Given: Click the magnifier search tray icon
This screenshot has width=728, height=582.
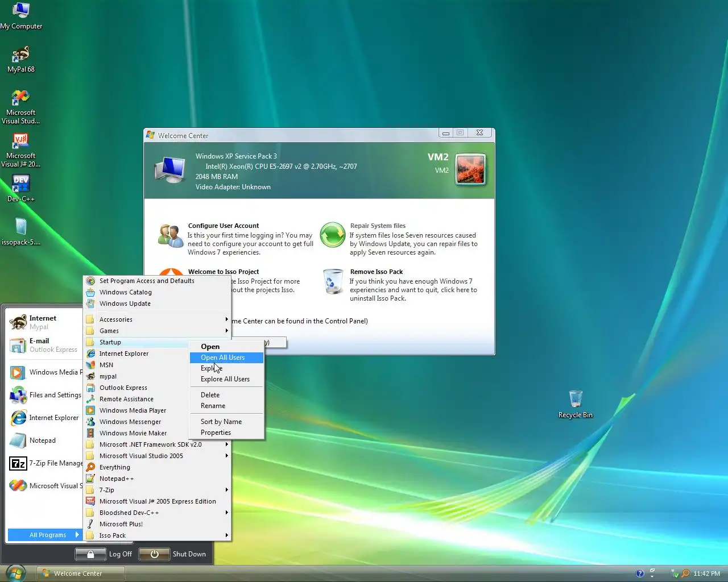Looking at the screenshot, I should [685, 573].
